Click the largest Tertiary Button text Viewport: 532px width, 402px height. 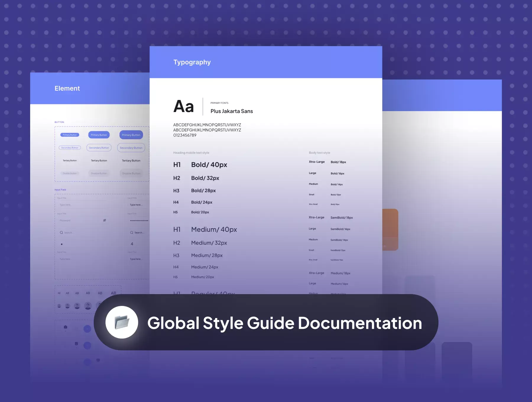(131, 161)
